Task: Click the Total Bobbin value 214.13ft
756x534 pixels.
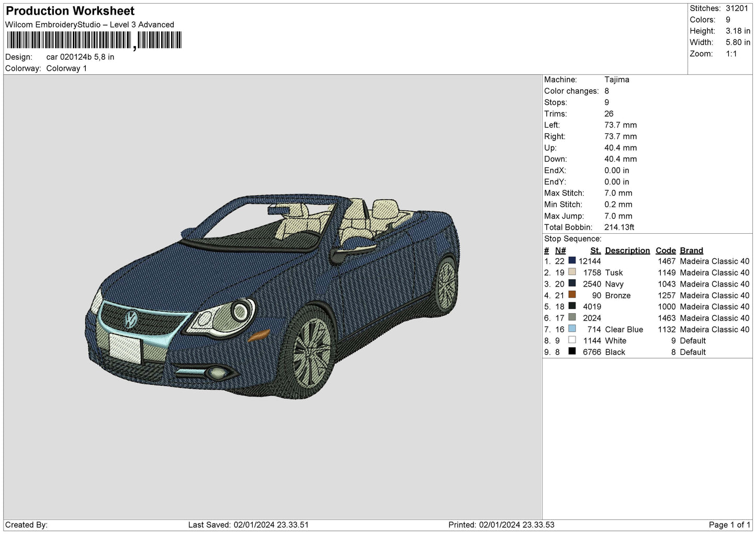Action: click(x=619, y=228)
